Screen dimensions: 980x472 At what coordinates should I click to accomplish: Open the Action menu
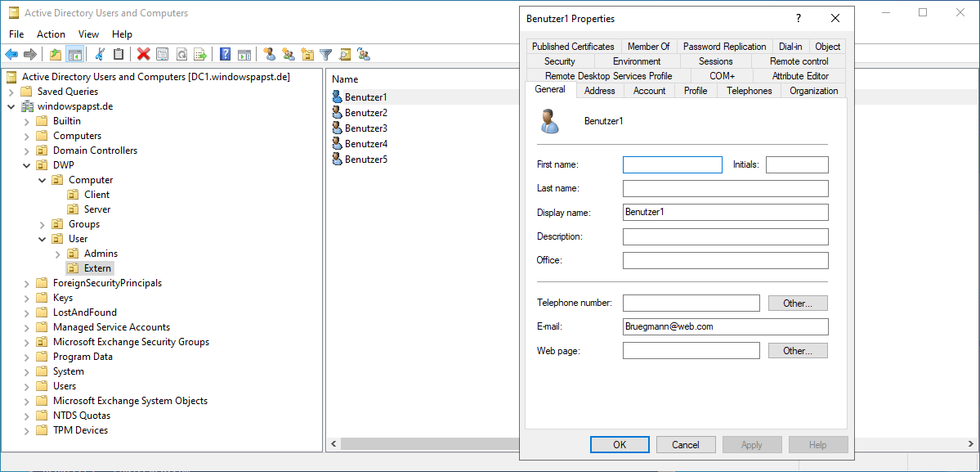(51, 34)
